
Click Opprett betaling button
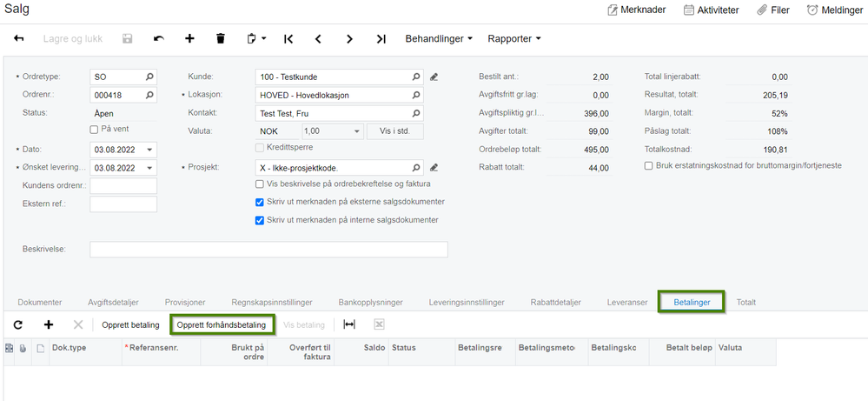(x=130, y=325)
